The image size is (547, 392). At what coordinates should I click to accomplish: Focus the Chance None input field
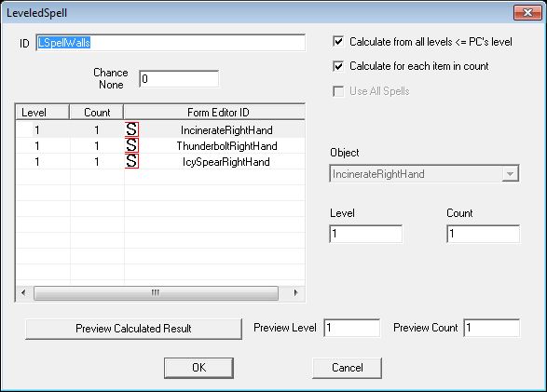pyautogui.click(x=179, y=79)
